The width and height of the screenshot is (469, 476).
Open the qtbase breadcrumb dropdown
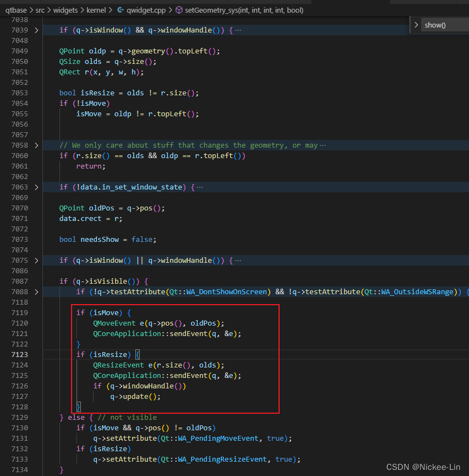point(16,9)
